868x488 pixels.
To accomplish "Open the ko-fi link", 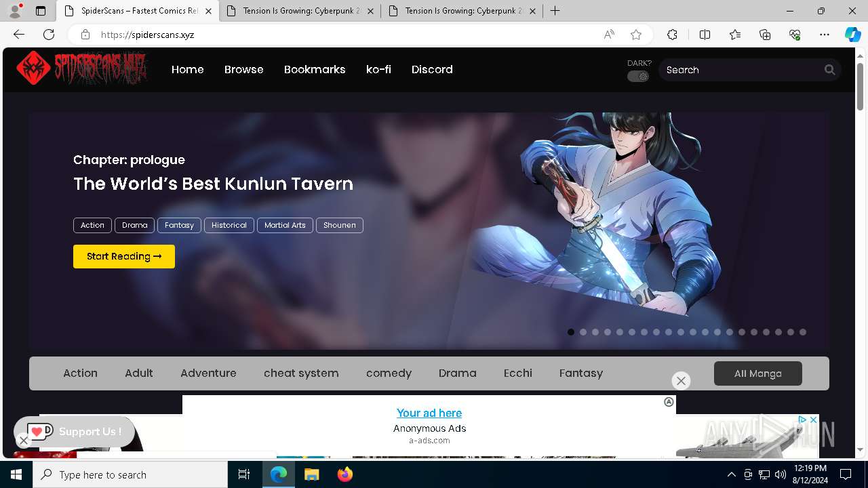I will [x=378, y=69].
